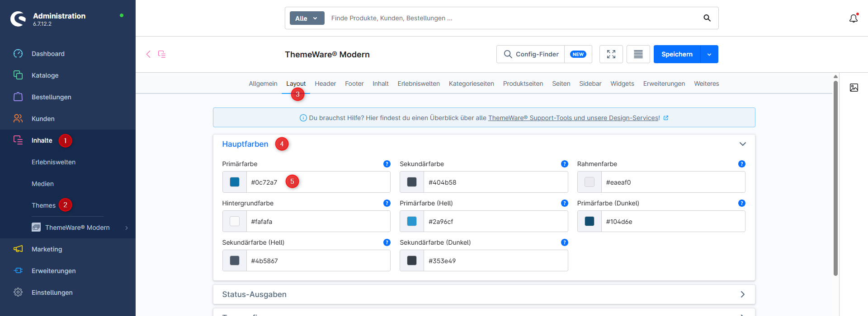Click the Dashboard gauge icon
The height and width of the screenshot is (316, 868).
click(x=18, y=54)
